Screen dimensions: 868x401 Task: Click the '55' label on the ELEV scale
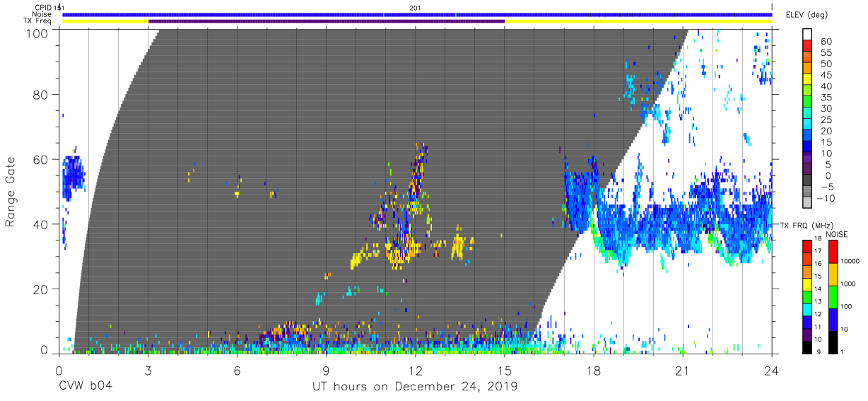click(x=826, y=53)
